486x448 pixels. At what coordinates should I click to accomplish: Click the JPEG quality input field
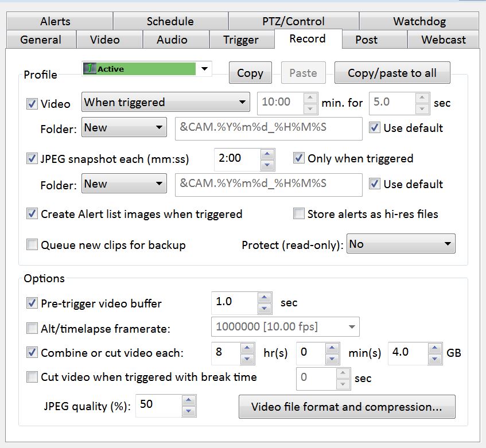pos(158,405)
